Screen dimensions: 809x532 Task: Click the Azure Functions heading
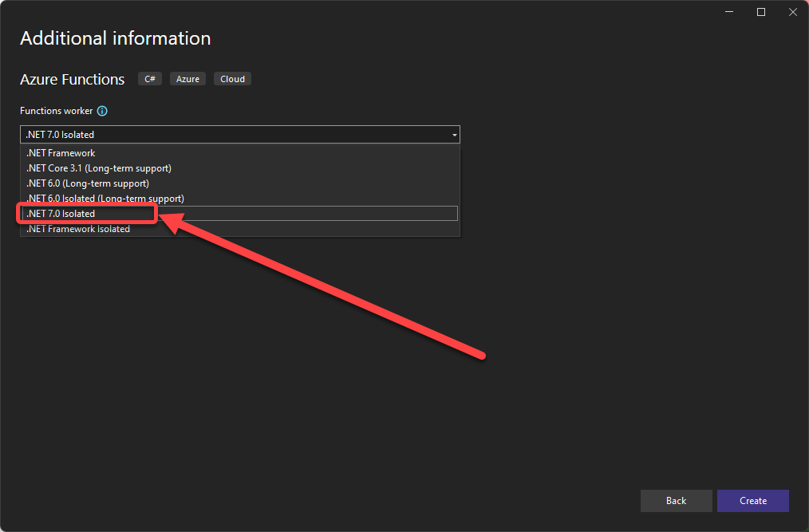[x=73, y=80]
